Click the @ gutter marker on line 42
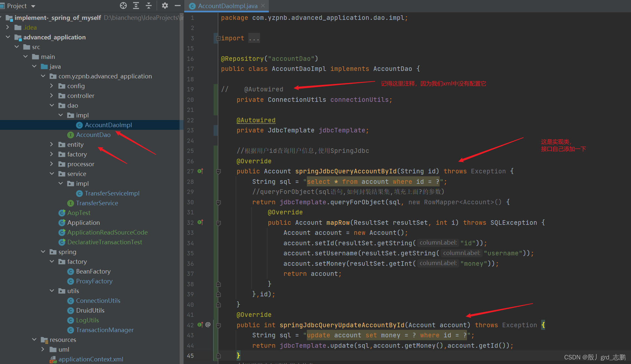 (x=208, y=325)
